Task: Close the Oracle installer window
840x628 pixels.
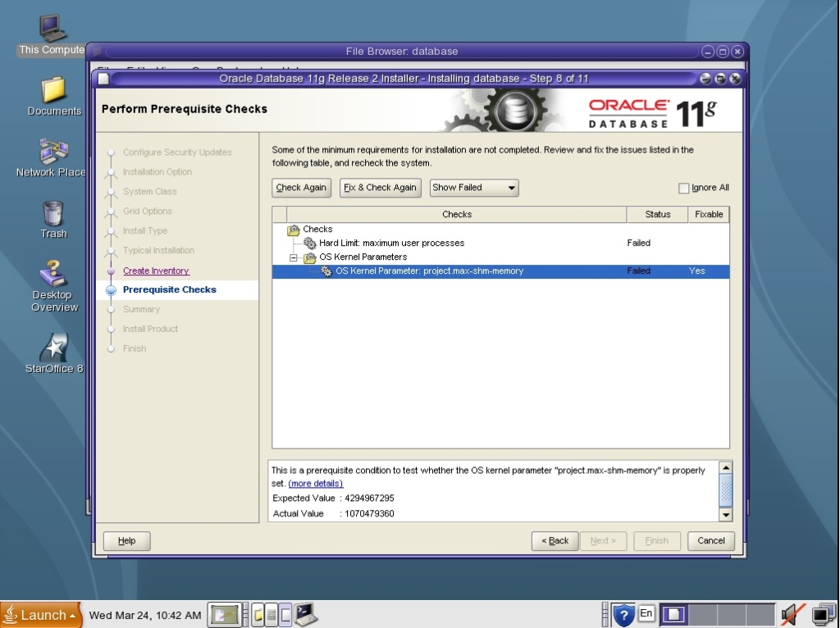Action: click(x=735, y=79)
